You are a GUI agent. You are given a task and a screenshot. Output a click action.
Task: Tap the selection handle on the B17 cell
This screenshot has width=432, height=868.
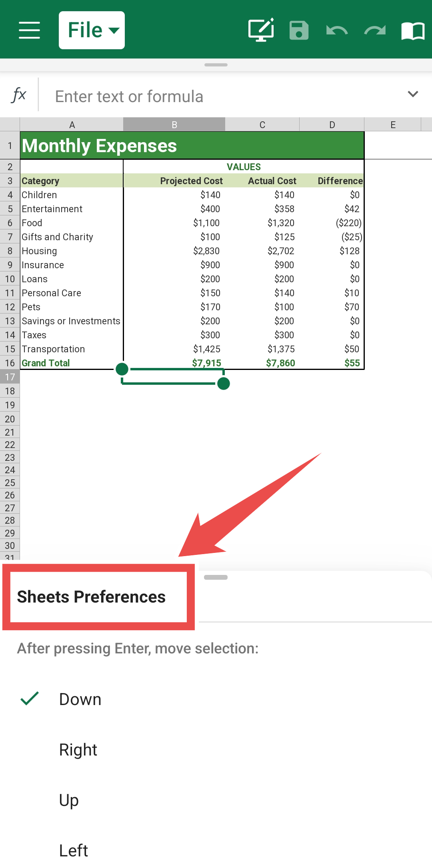point(223,384)
